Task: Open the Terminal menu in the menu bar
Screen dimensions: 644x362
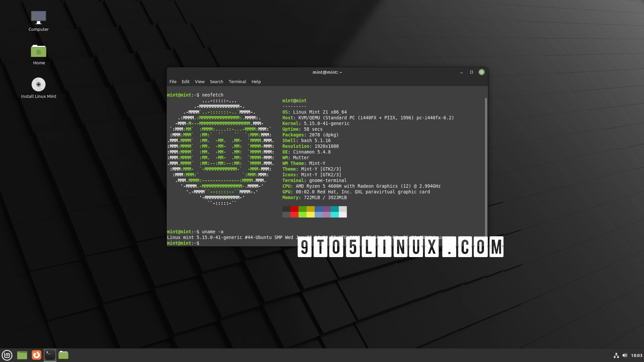Action: pyautogui.click(x=237, y=81)
